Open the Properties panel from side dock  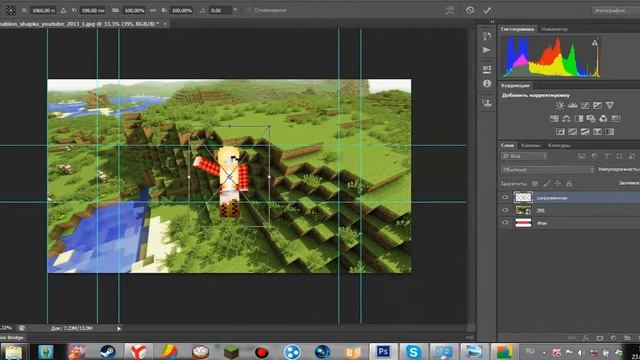[487, 69]
